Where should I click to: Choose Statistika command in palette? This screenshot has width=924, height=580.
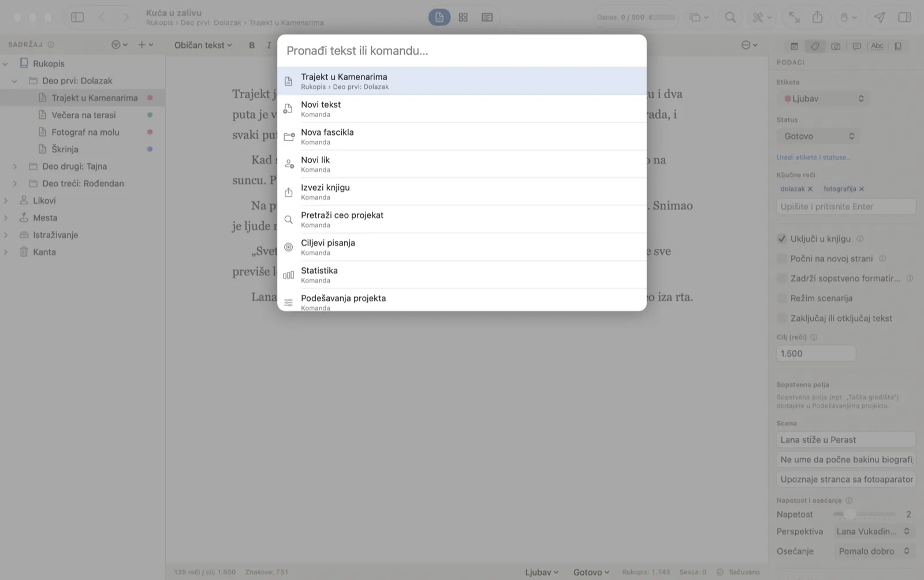[x=462, y=275]
